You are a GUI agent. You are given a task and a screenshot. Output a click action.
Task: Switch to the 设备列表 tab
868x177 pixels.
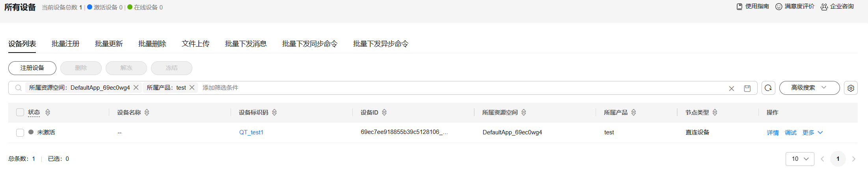[x=22, y=44]
